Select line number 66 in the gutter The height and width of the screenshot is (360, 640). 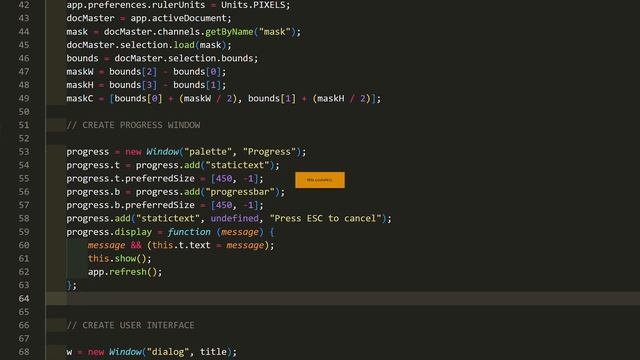click(x=24, y=325)
